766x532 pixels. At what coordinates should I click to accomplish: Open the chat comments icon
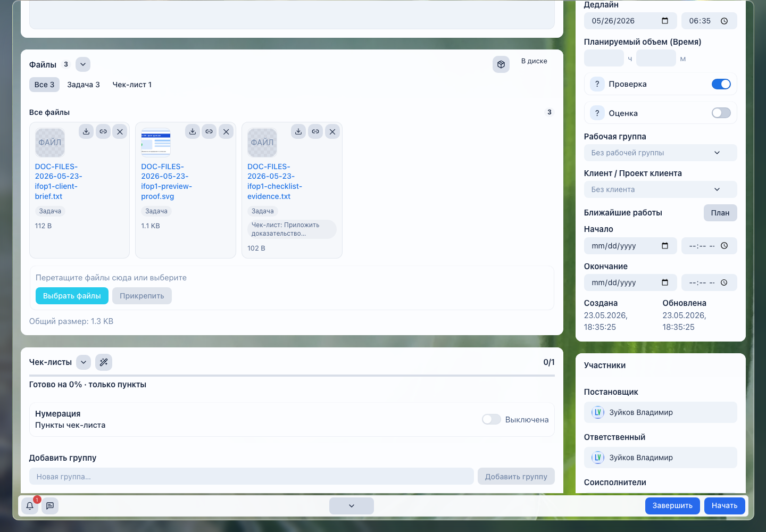point(50,506)
